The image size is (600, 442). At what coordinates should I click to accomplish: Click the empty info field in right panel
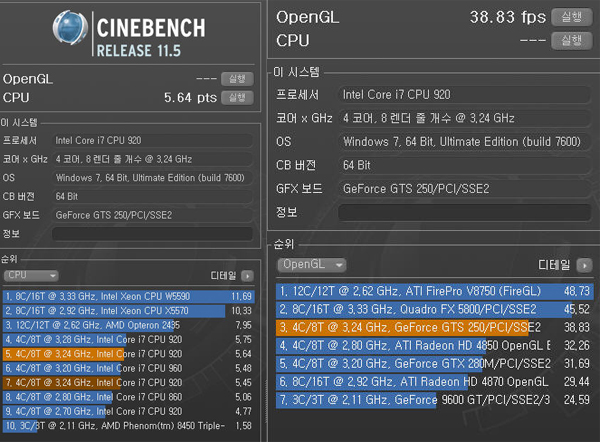point(465,212)
